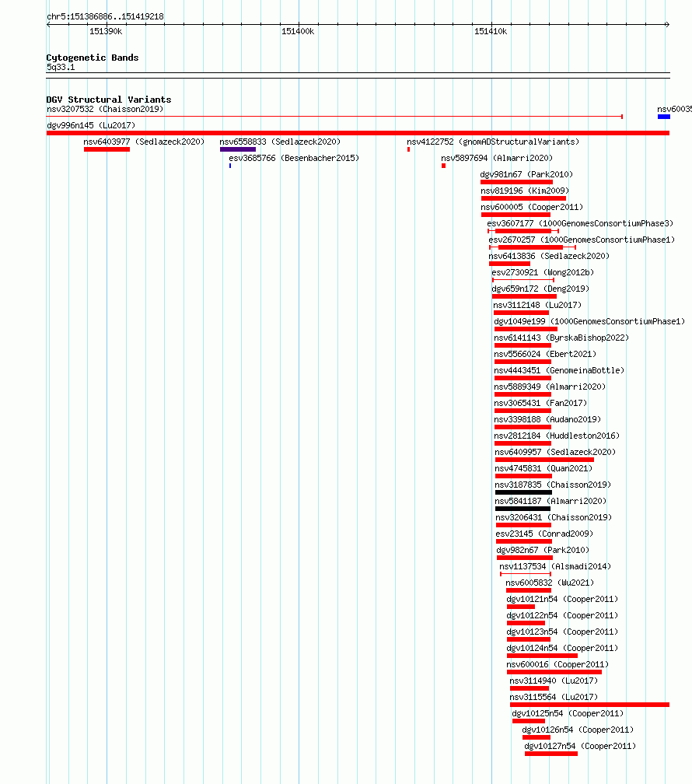Click nsv4122752 (gnomADStructuralVariants) label
This screenshot has height=784, width=692.
493,142
